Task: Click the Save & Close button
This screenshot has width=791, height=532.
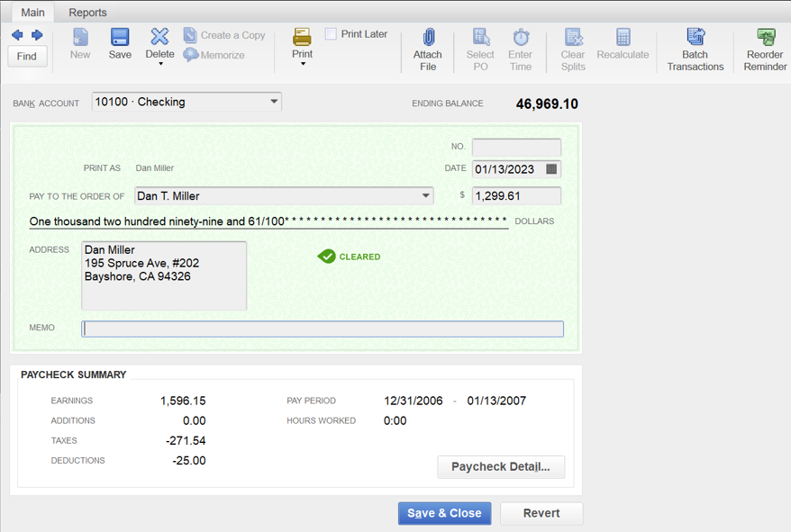Action: (x=444, y=513)
